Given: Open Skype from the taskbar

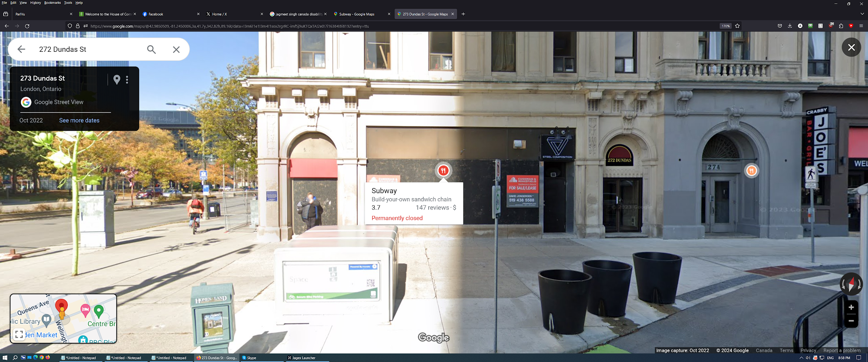Looking at the screenshot, I should 262,358.
